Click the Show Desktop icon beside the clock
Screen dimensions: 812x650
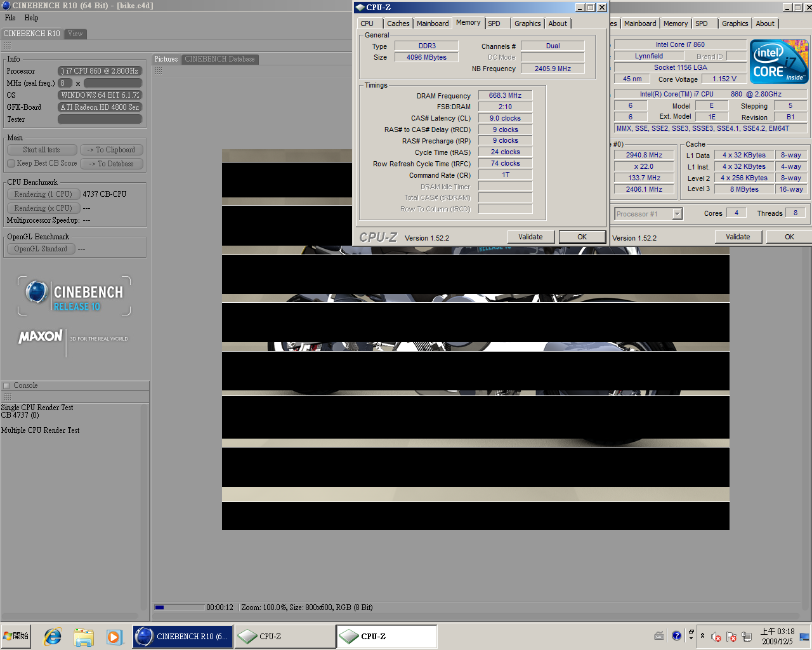pyautogui.click(x=804, y=636)
